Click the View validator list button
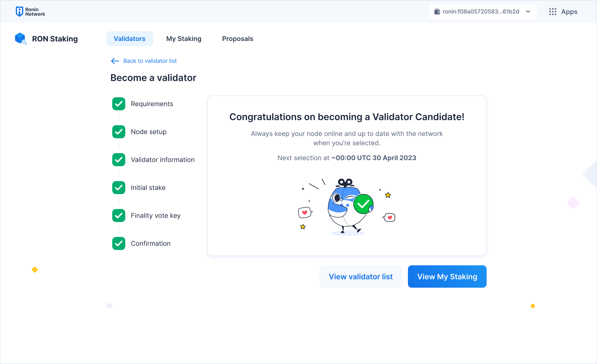This screenshot has width=597, height=364. click(x=360, y=276)
